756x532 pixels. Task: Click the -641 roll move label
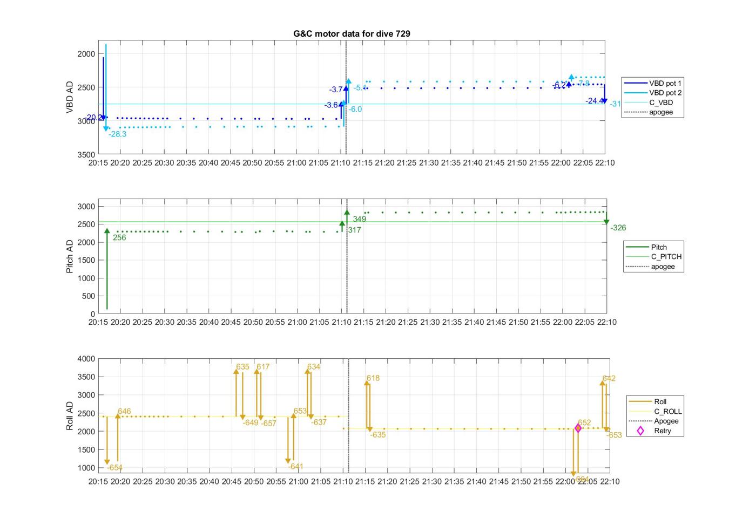pos(295,467)
